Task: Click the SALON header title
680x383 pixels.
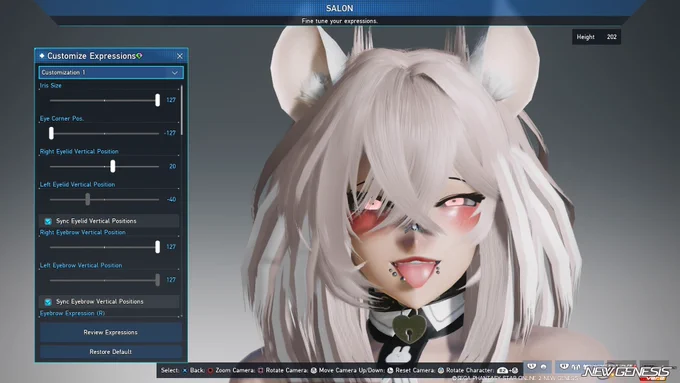Action: [x=340, y=8]
